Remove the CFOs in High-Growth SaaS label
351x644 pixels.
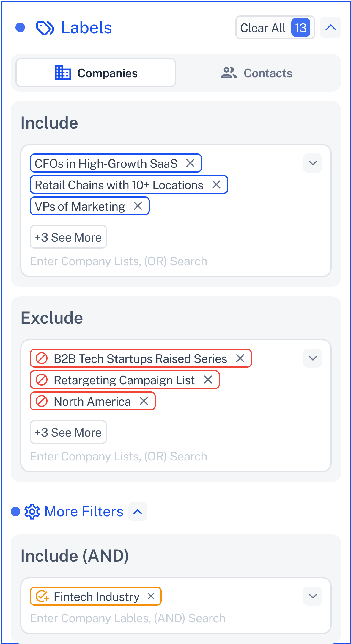click(x=190, y=163)
